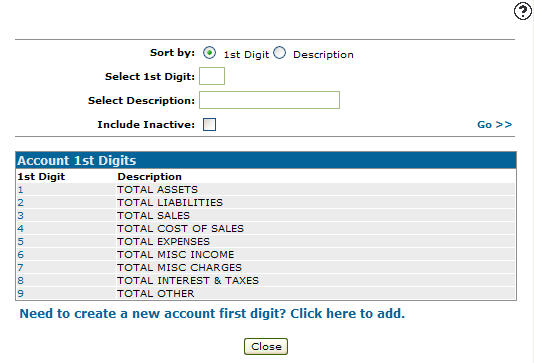The height and width of the screenshot is (363, 534).
Task: Click the create new account first digit link
Action: pyautogui.click(x=212, y=313)
